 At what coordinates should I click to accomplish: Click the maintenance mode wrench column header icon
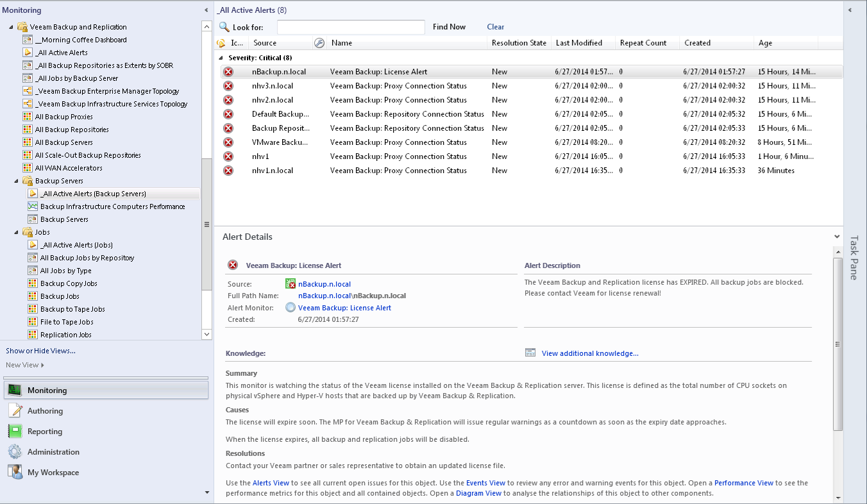coord(319,43)
